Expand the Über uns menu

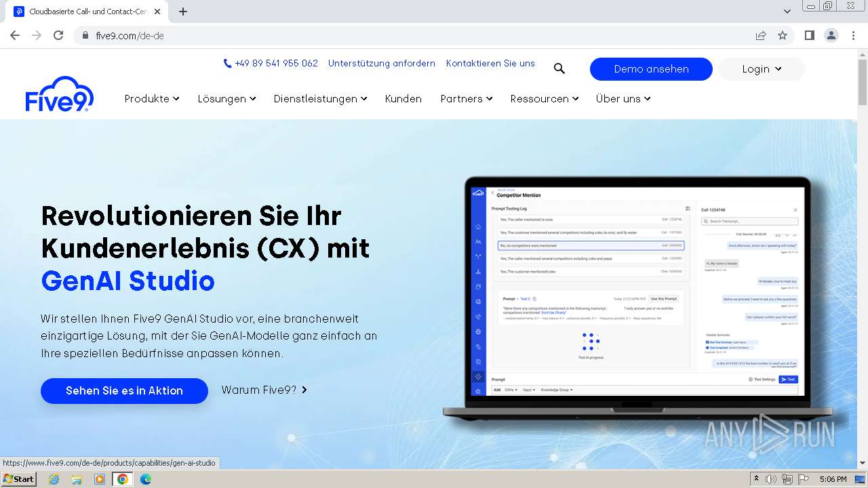tap(623, 99)
